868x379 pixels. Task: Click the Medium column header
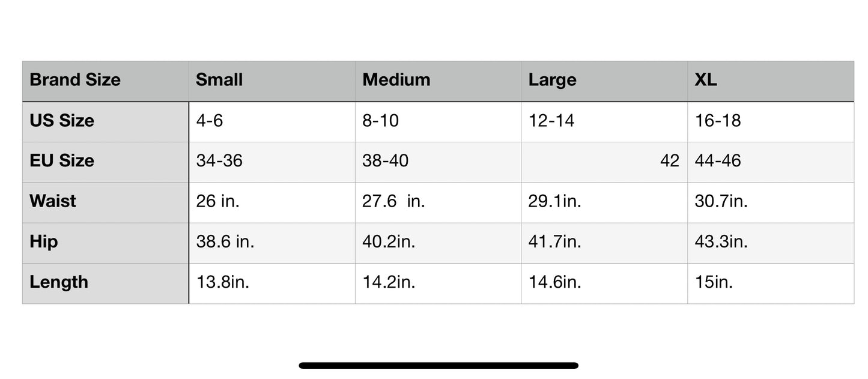[x=438, y=81]
